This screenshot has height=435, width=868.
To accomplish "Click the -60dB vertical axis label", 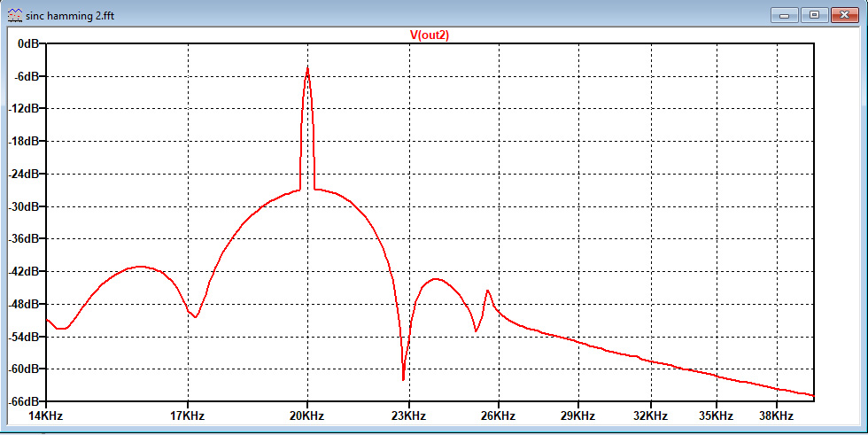I will click(24, 369).
